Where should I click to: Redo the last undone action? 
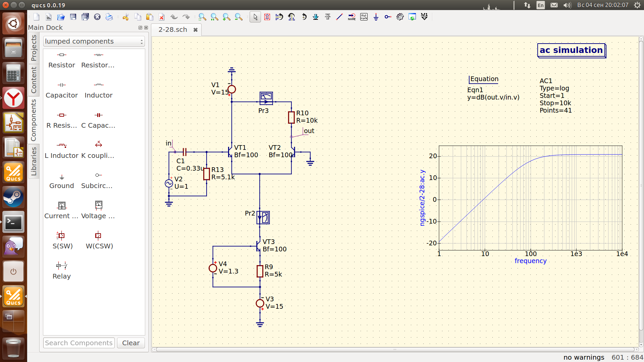coord(186,17)
